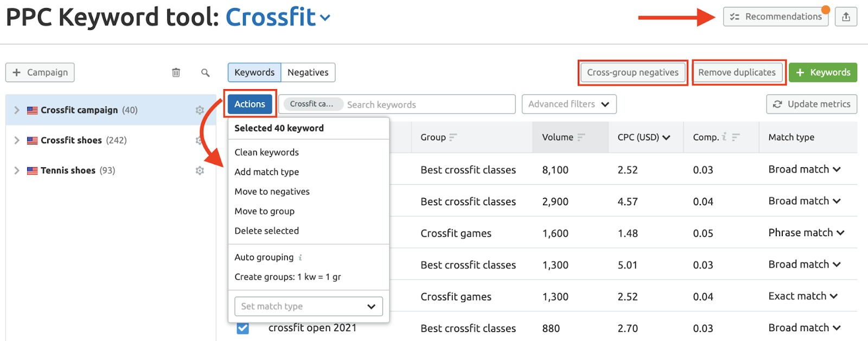Change Phrase match type dropdown
This screenshot has height=341, width=868.
point(806,233)
